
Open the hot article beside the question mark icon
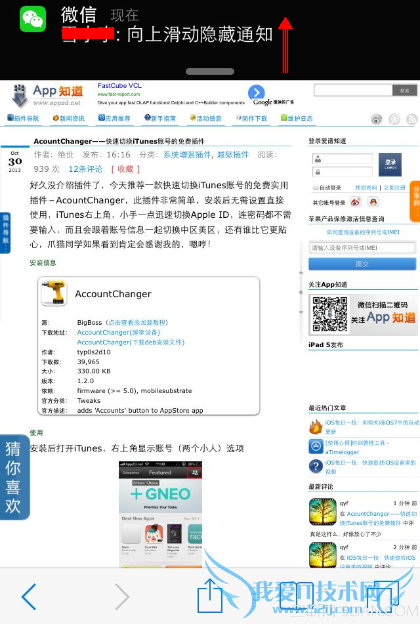(371, 466)
